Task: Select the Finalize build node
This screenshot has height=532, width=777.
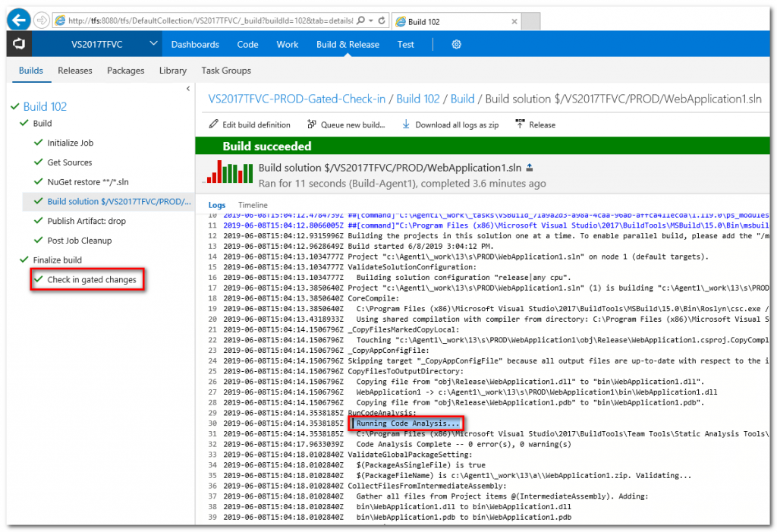Action: click(58, 260)
